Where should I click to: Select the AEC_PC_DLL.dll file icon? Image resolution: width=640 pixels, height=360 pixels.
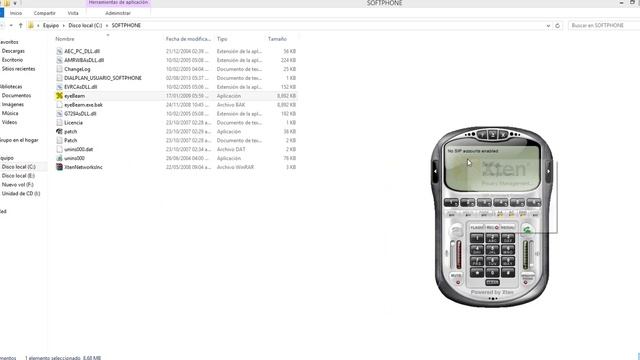tap(59, 51)
